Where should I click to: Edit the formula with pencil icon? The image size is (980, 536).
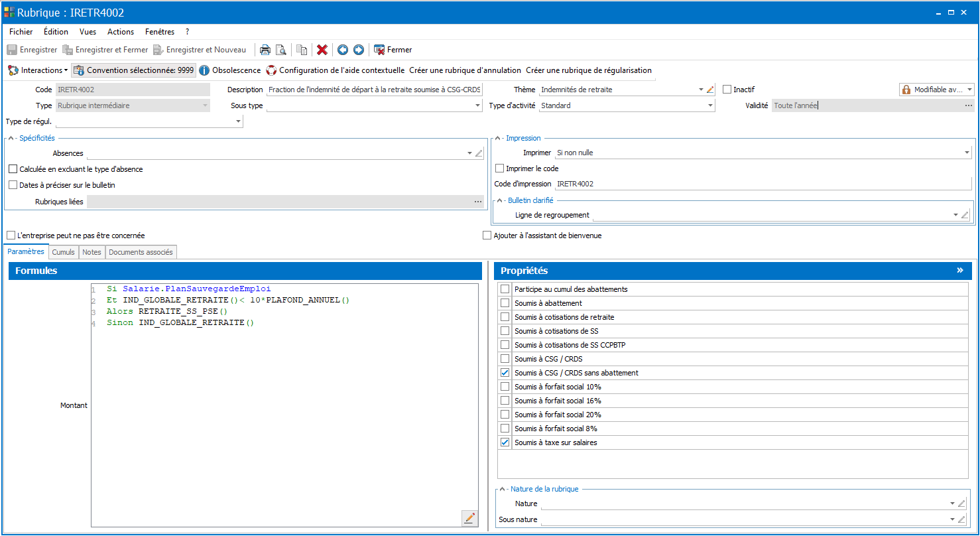tap(469, 518)
